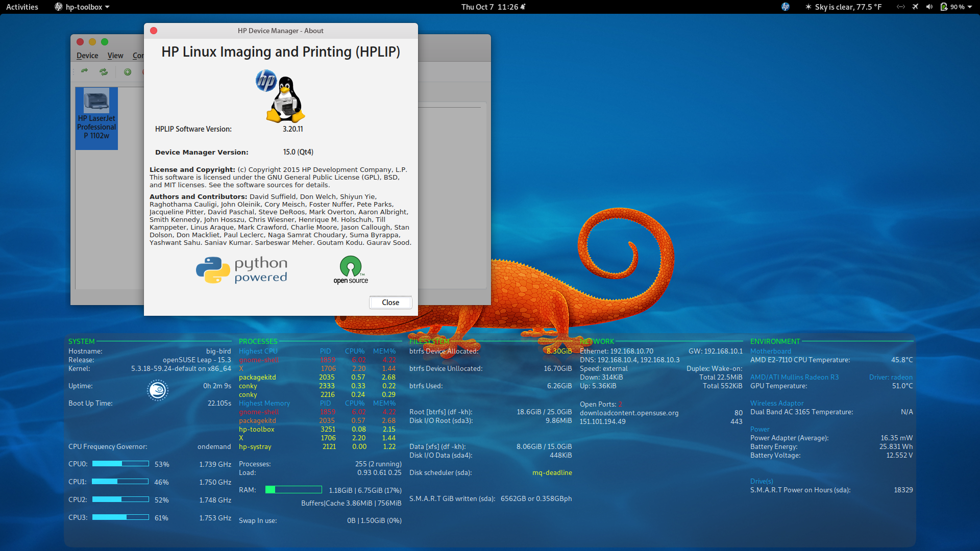980x551 pixels.
Task: Click the S.M.A.R.T Power on Hours value 18329
Action: (903, 490)
